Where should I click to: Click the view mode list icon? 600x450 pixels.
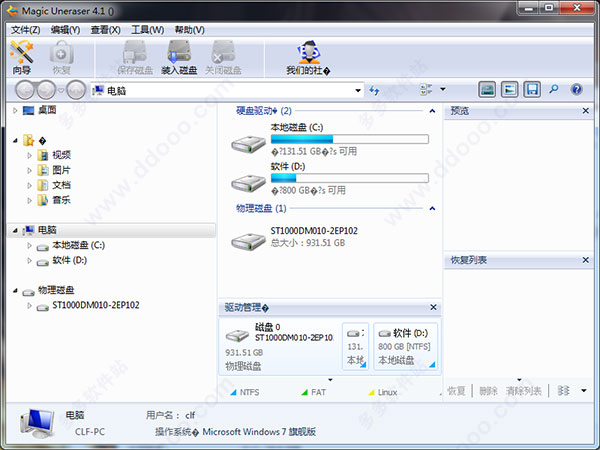[x=426, y=90]
